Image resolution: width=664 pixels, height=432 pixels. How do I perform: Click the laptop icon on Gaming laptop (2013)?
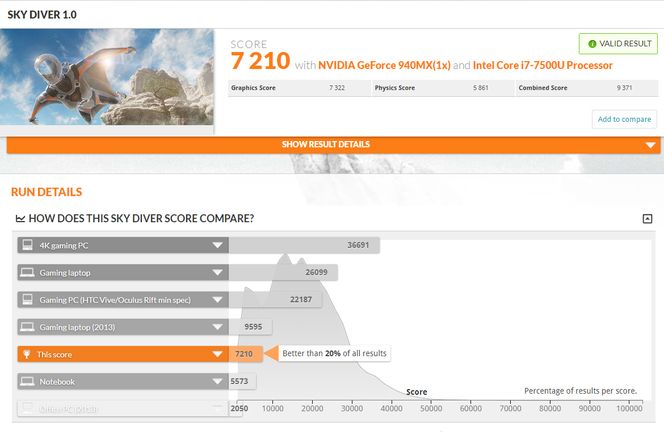click(x=28, y=327)
